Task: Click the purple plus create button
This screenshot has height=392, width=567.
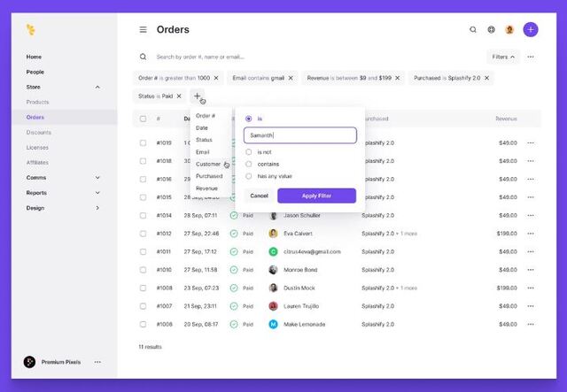Action: (x=531, y=29)
